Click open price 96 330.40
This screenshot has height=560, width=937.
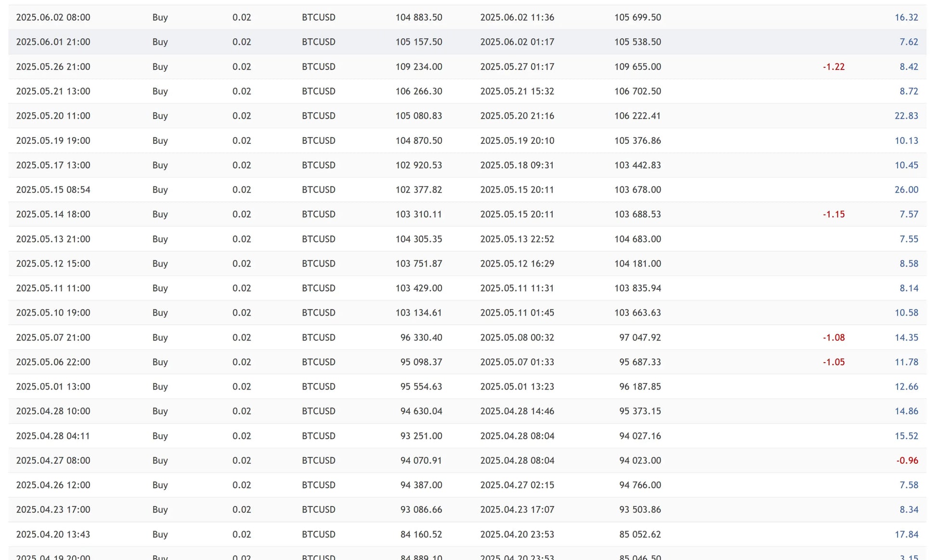click(421, 338)
